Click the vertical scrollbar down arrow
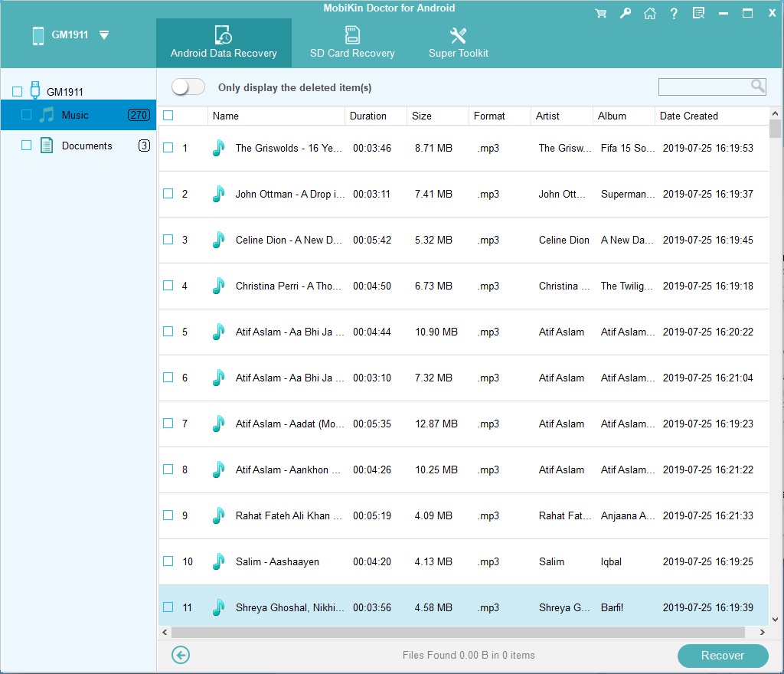Screen dimensions: 784x674 point(775,619)
